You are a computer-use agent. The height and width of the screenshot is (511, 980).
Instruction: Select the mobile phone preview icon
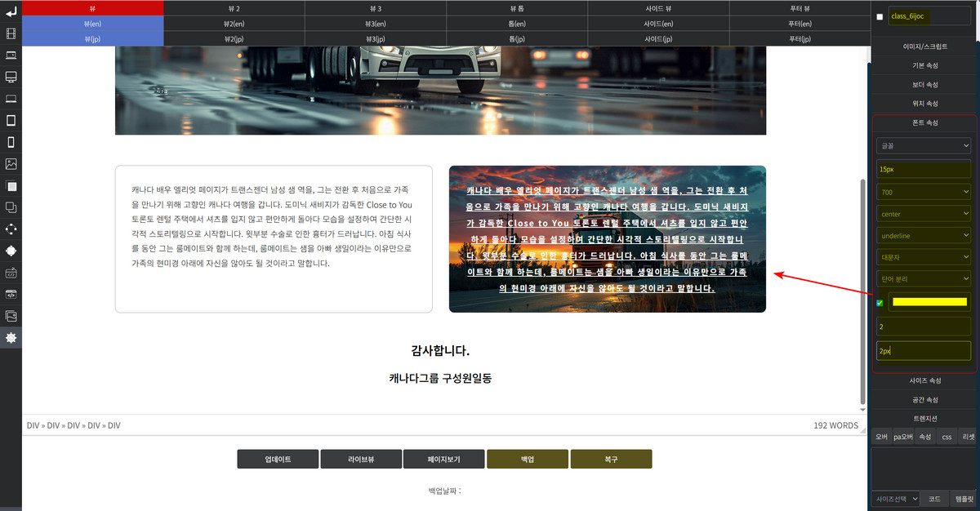(11, 142)
